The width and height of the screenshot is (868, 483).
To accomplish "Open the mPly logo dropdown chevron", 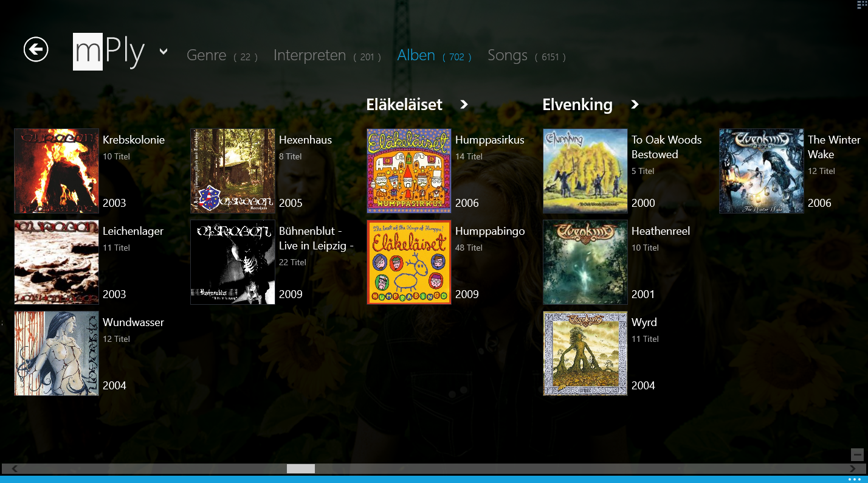I will tap(163, 52).
